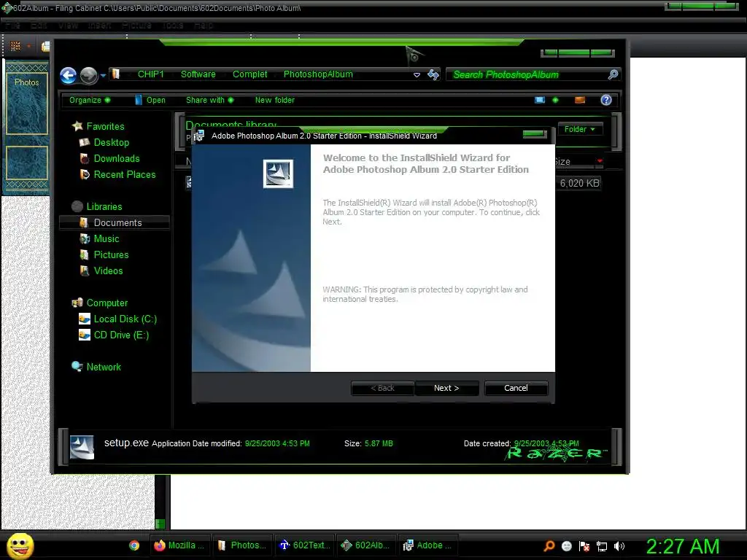Switch to the Mozilla taskbar button
Viewport: 747px width, 560px height.
(179, 545)
